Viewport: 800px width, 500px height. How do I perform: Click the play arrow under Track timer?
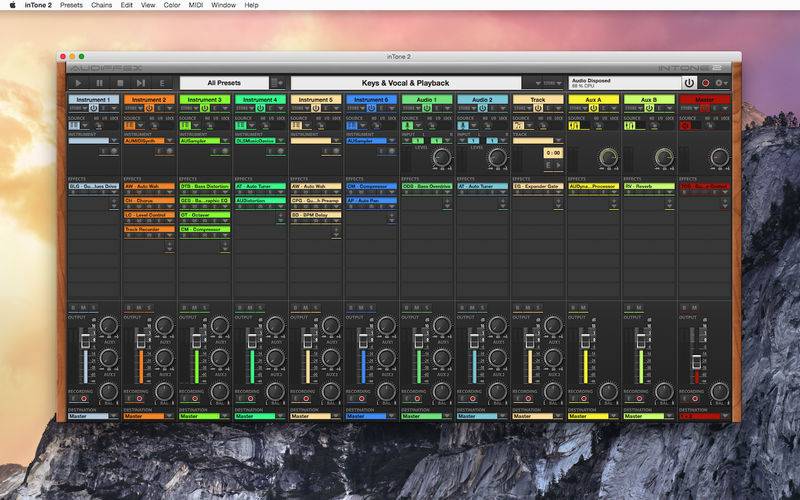point(558,165)
